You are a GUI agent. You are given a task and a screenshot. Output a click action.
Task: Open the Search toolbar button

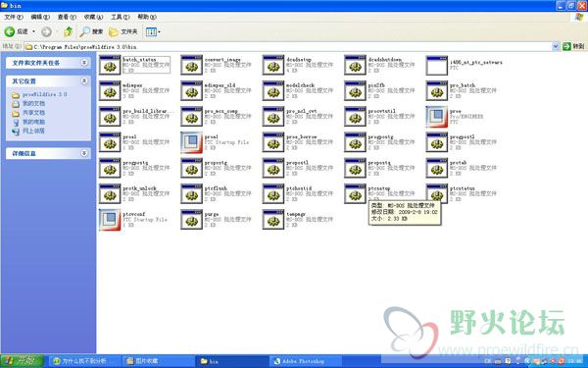point(91,32)
